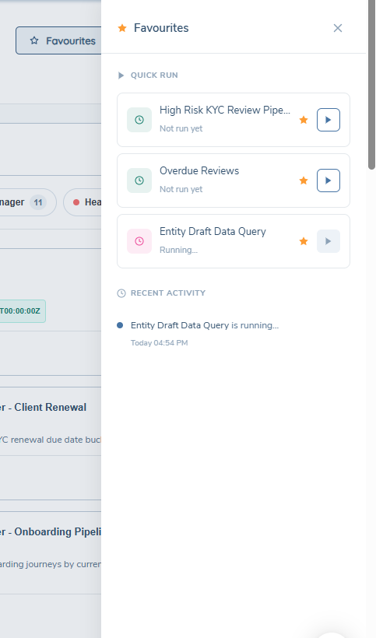The image size is (376, 638).
Task: Click the panel's vertical scrollbar thumb
Action: pos(372,84)
